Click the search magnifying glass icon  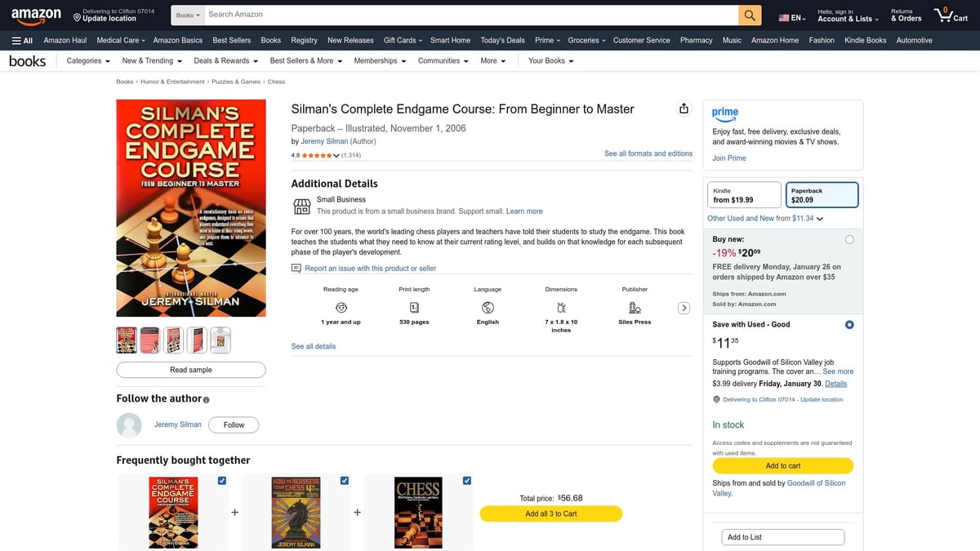(x=749, y=15)
